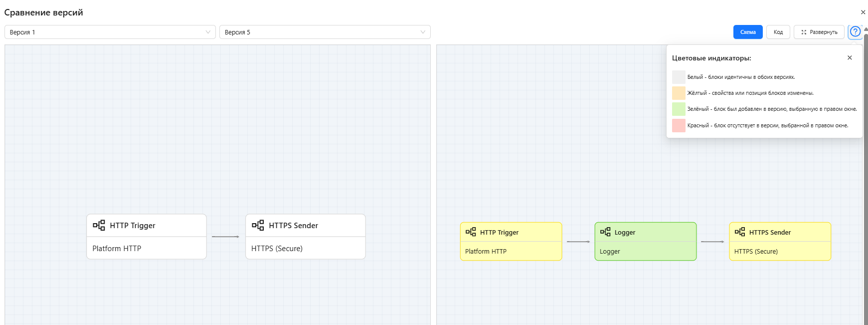868x325 pixels.
Task: Click the expand icon in Развернуть button
Action: (x=804, y=32)
